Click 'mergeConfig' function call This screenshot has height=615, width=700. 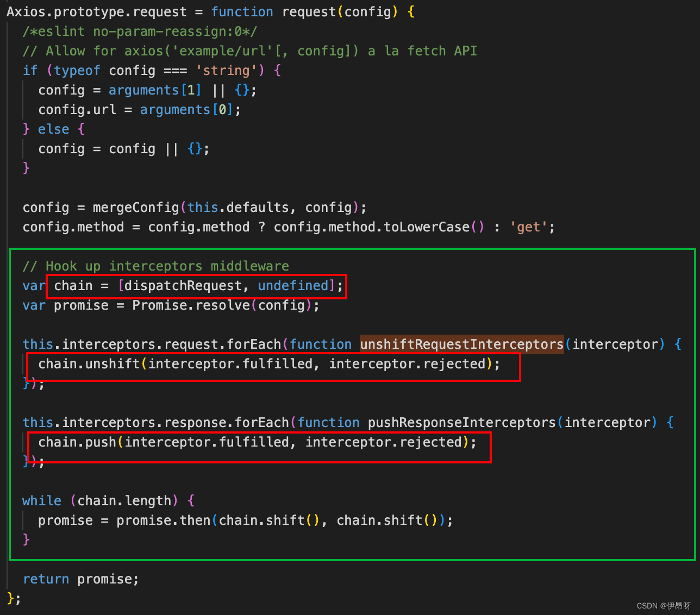point(136,208)
